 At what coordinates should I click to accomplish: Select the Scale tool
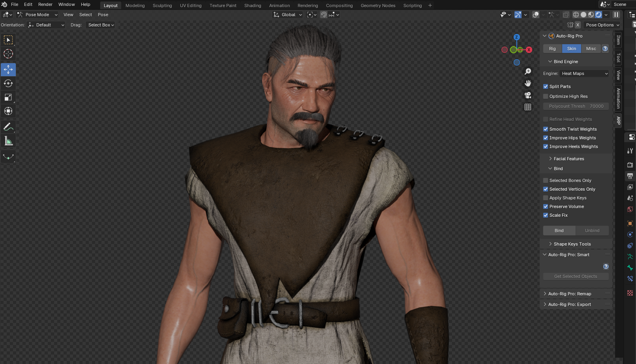8,97
